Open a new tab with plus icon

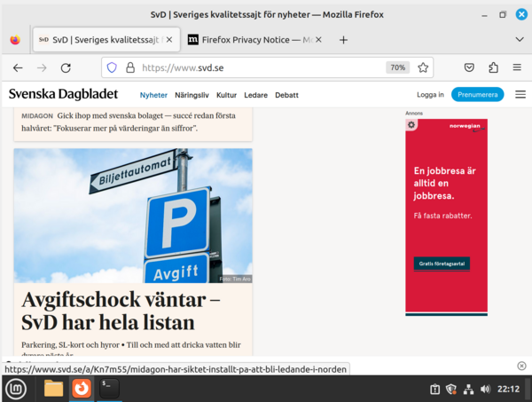[x=343, y=40]
